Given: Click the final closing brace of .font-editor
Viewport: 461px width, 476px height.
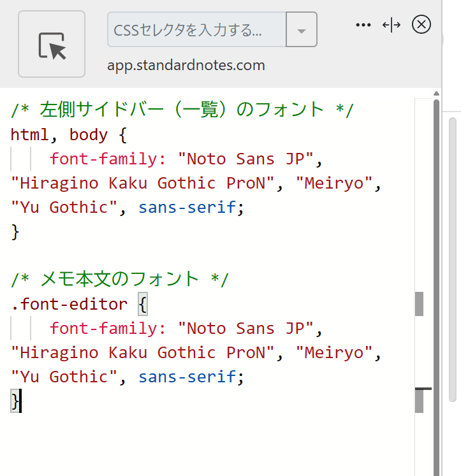Looking at the screenshot, I should click(x=15, y=401).
